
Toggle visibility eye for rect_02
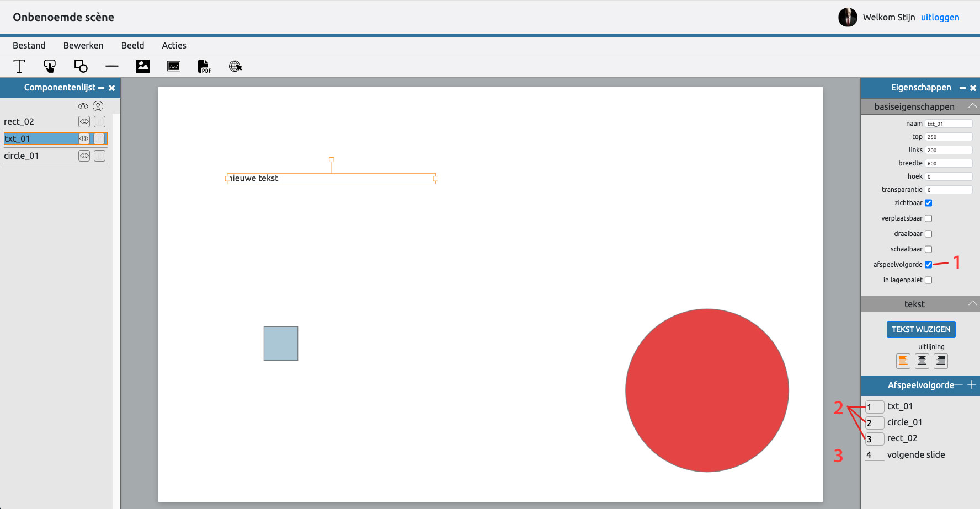click(x=84, y=121)
